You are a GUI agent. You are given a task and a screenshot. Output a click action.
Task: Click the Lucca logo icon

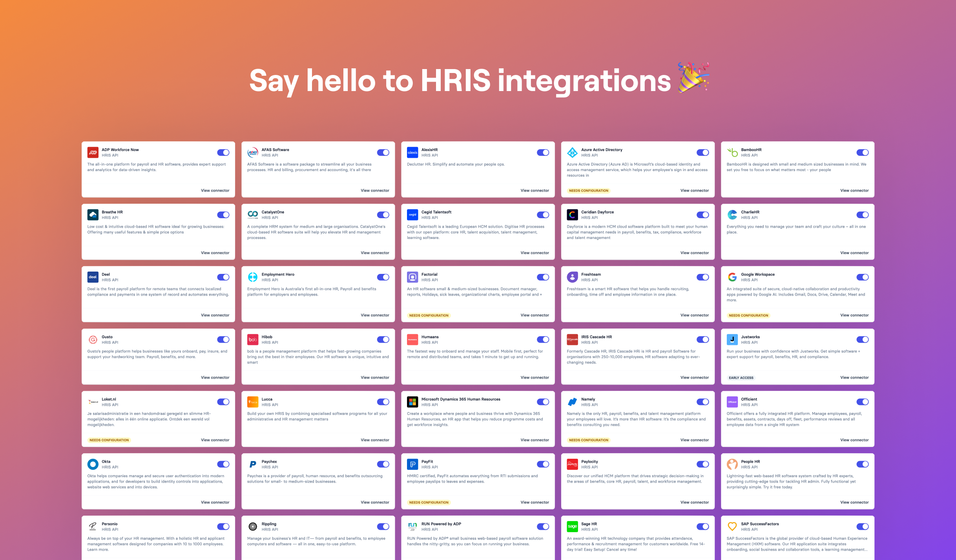(253, 402)
